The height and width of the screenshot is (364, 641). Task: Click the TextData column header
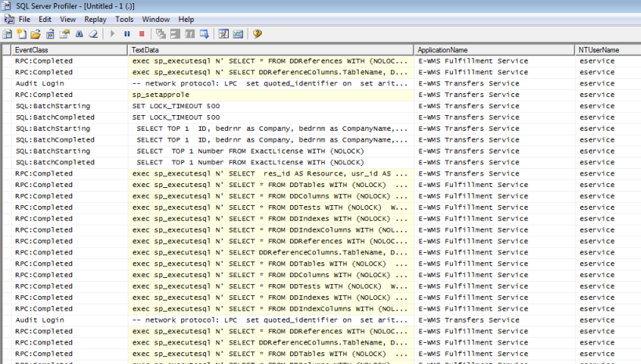point(270,50)
